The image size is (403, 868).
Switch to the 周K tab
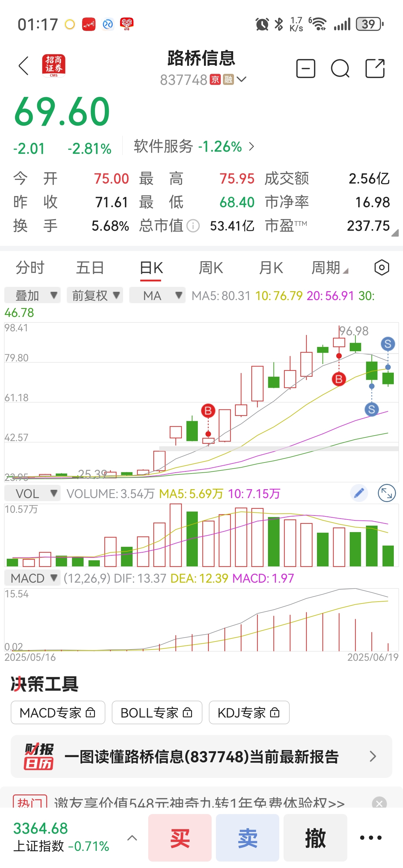click(211, 268)
